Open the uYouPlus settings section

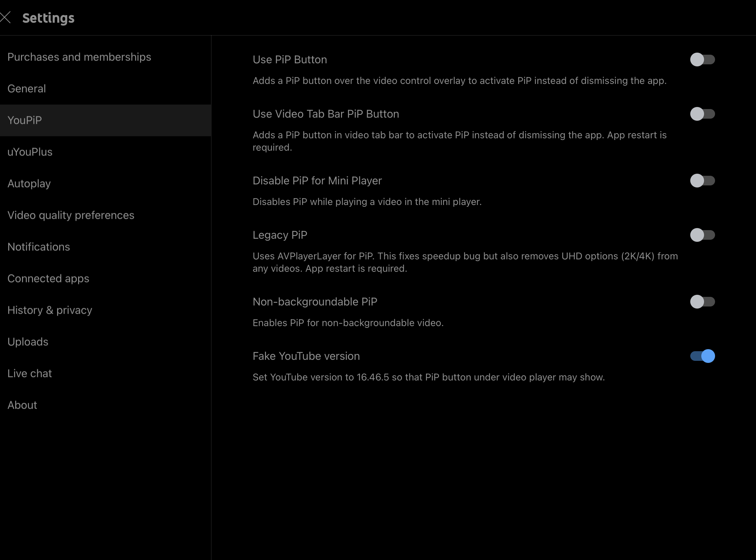tap(30, 152)
